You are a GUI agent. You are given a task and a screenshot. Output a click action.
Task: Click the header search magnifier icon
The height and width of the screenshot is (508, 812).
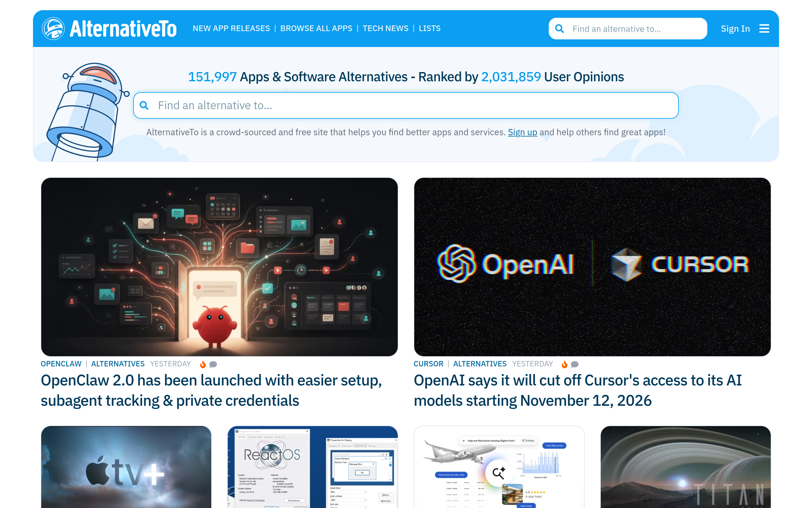[x=559, y=29]
